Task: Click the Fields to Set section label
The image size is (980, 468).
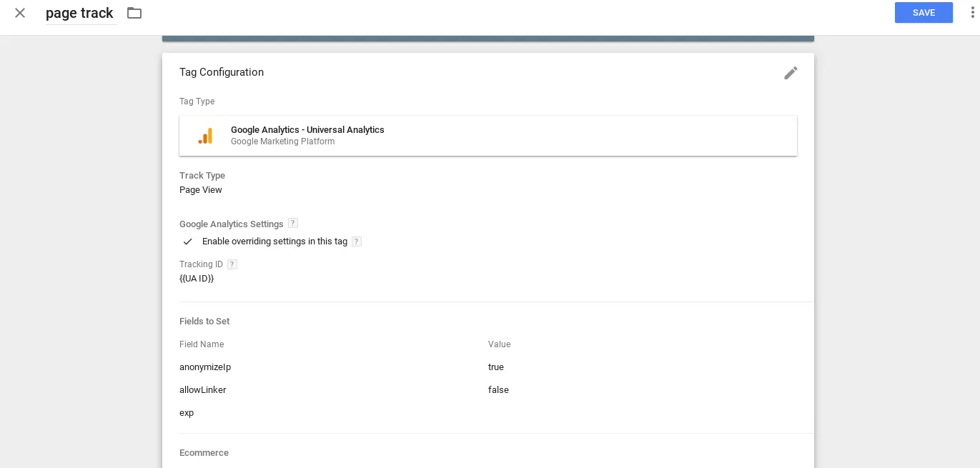Action: click(x=204, y=322)
